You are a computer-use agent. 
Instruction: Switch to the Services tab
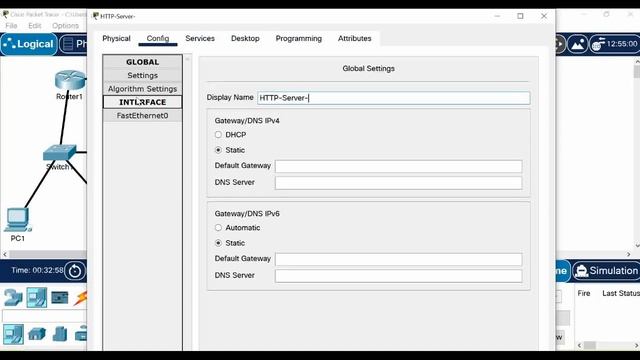click(200, 38)
